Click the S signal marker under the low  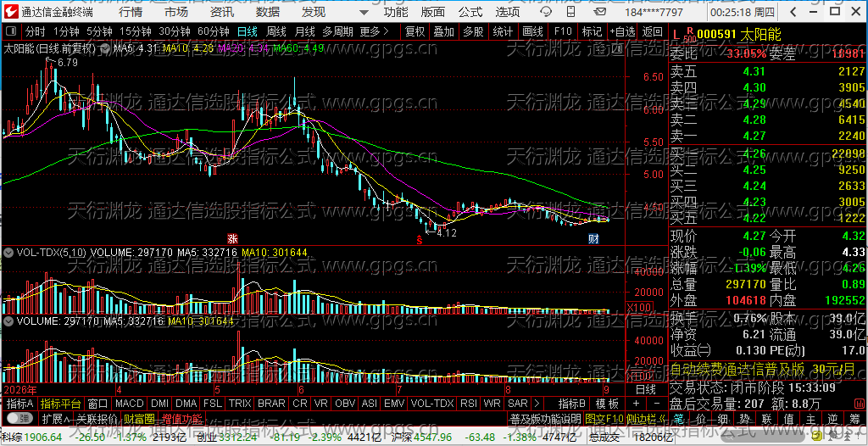point(420,239)
